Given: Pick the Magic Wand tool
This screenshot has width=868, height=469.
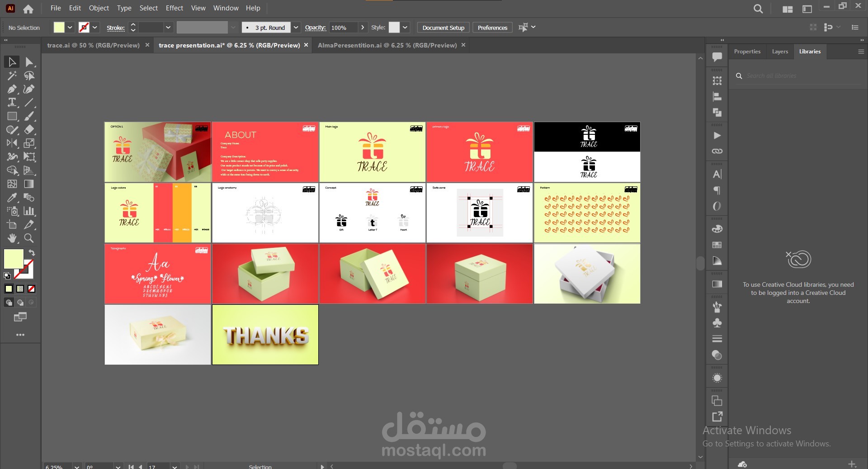Looking at the screenshot, I should click(12, 76).
